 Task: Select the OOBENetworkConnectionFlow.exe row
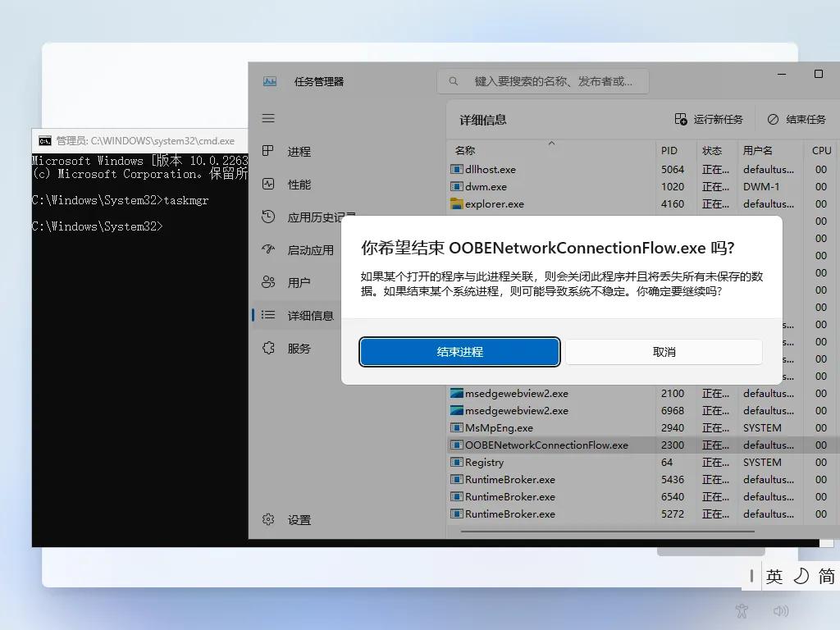pyautogui.click(x=643, y=445)
